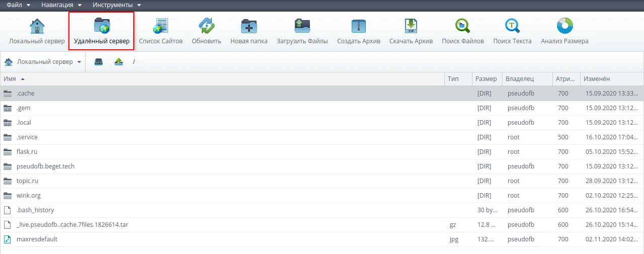Click the Скачать Архив zip icon
The image size is (644, 254).
click(x=411, y=26)
